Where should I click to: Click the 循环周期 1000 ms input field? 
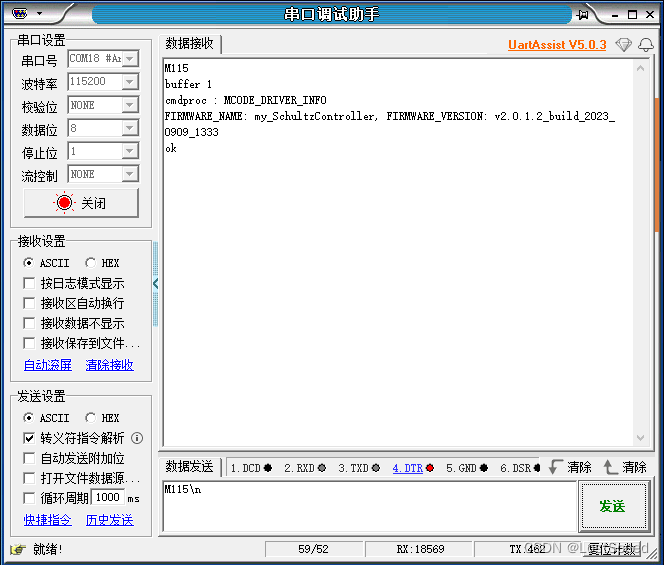(x=108, y=497)
